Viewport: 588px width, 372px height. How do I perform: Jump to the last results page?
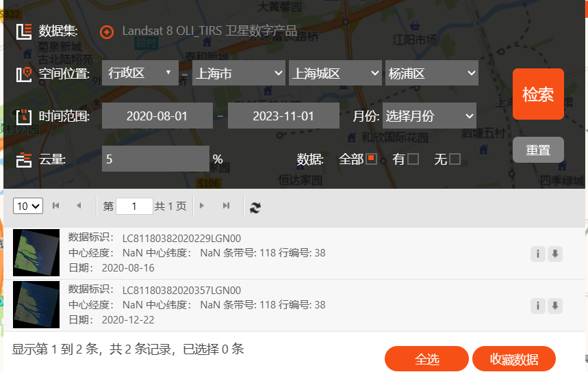[x=226, y=205]
